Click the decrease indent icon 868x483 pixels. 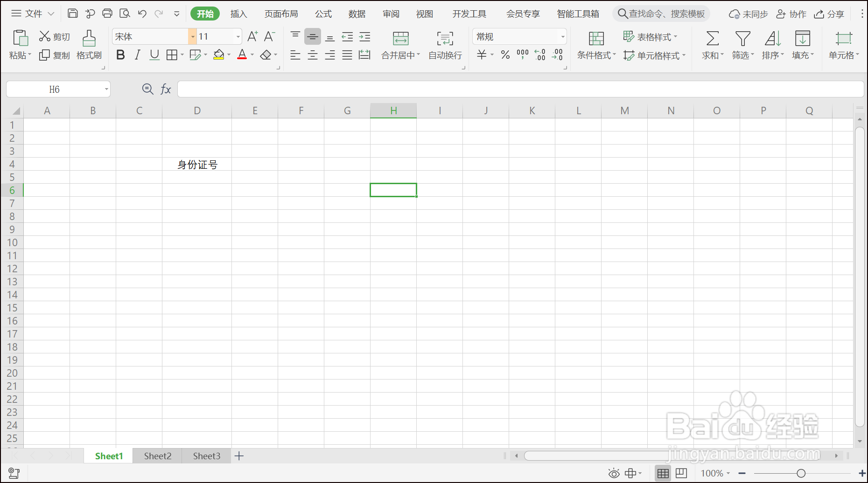[347, 37]
